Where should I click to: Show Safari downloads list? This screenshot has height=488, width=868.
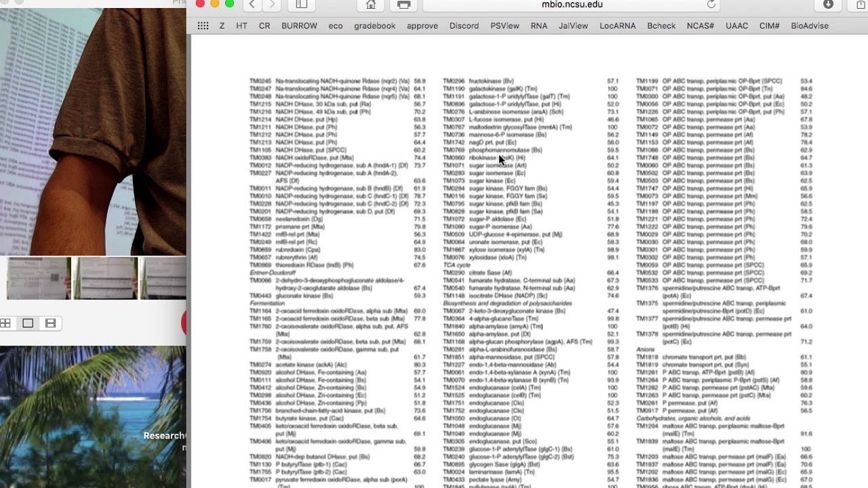[828, 5]
